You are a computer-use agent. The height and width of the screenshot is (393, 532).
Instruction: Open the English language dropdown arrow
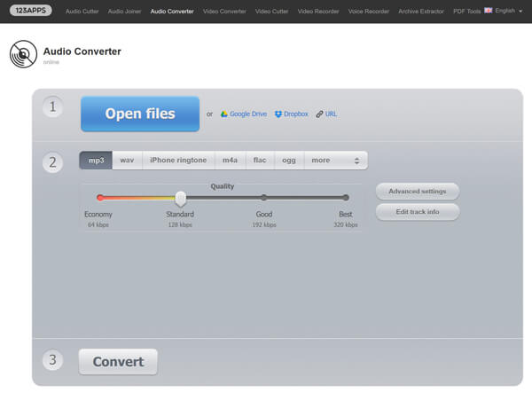pyautogui.click(x=520, y=12)
